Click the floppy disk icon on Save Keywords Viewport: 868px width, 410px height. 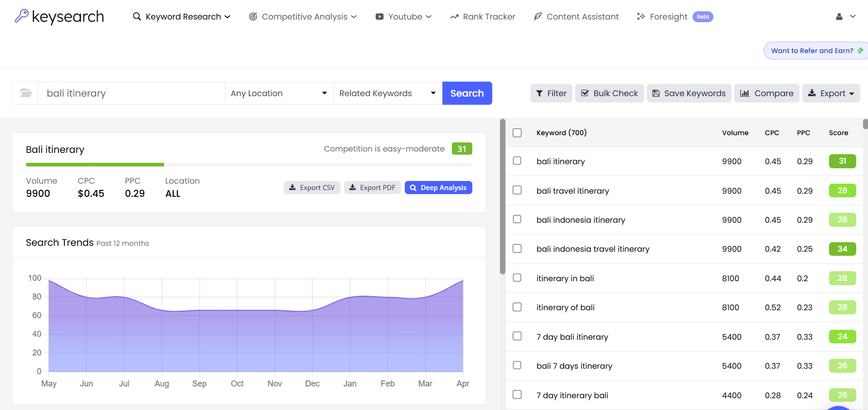click(656, 93)
